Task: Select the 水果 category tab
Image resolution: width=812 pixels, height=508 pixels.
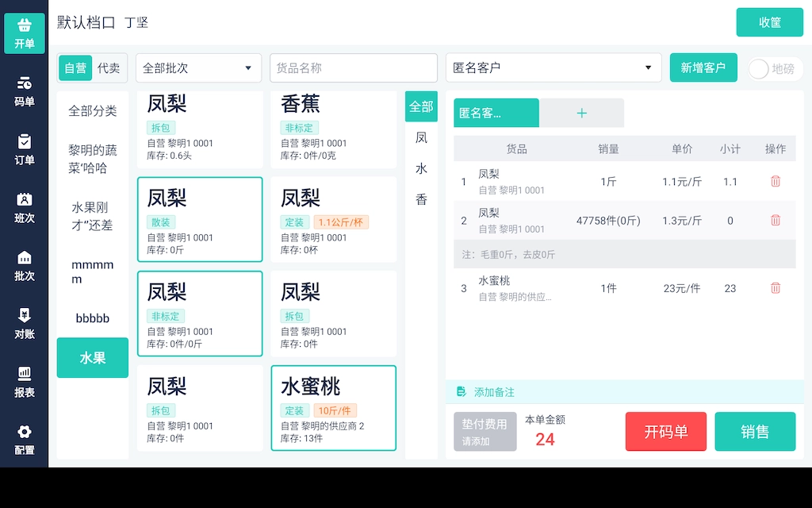Action: (92, 358)
